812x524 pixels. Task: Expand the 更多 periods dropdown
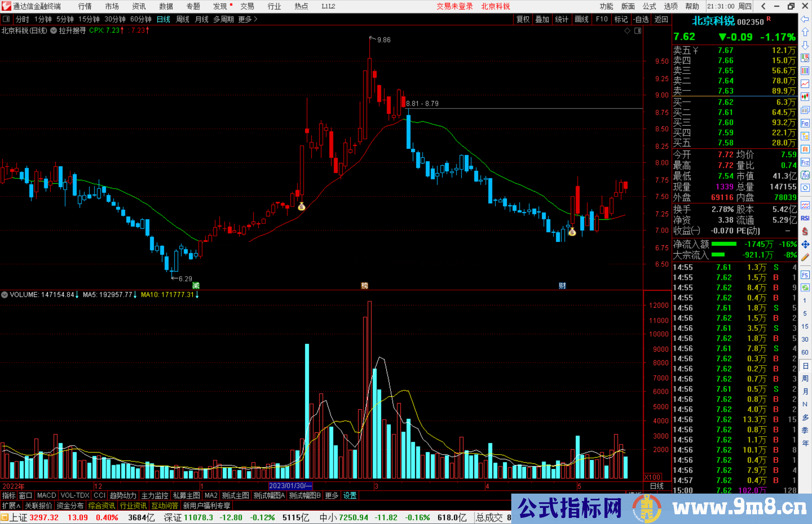coord(247,19)
